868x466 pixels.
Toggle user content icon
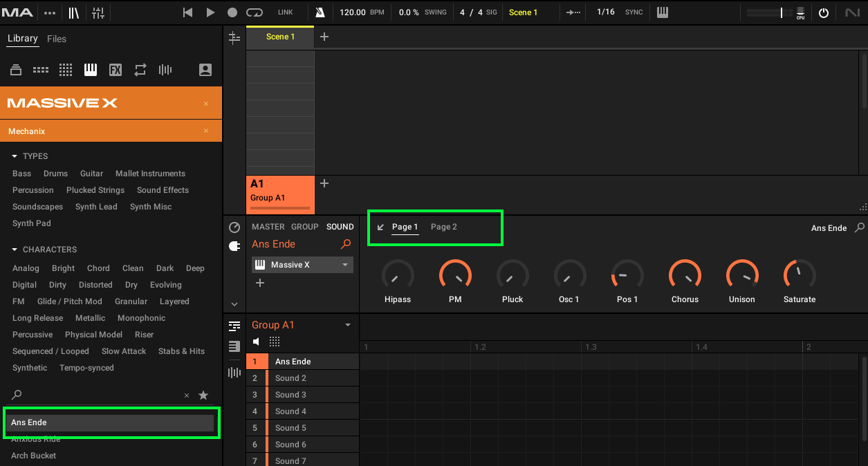[x=205, y=70]
